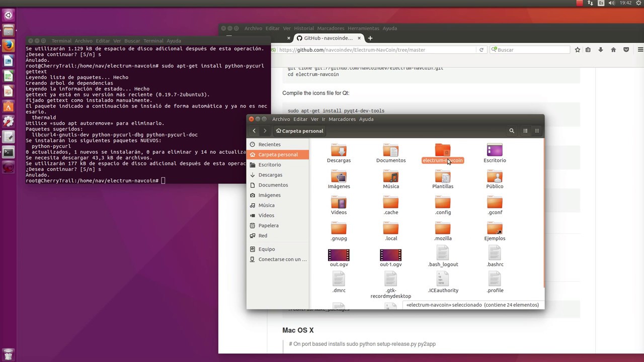Switch file manager to list view

(525, 131)
